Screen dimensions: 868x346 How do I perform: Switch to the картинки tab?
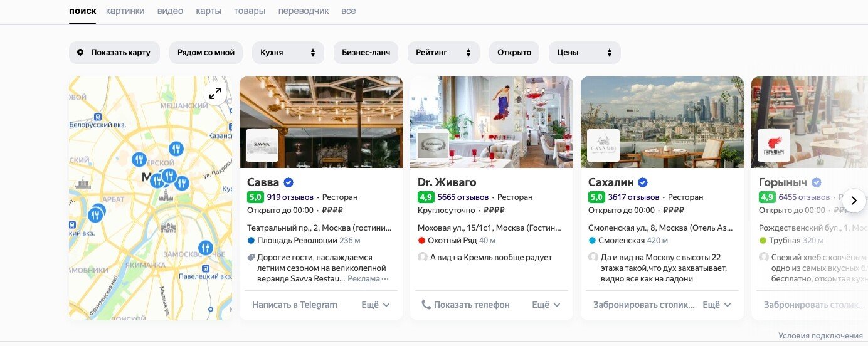click(x=125, y=11)
